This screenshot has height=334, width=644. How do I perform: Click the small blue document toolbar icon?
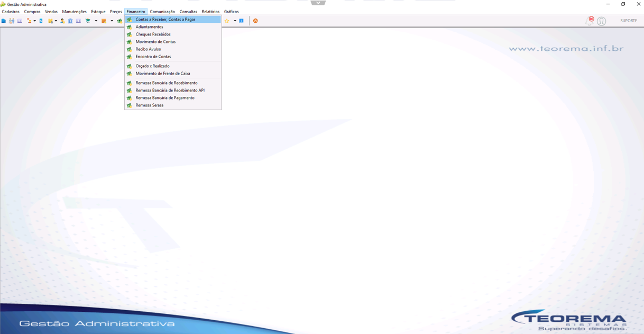point(41,21)
